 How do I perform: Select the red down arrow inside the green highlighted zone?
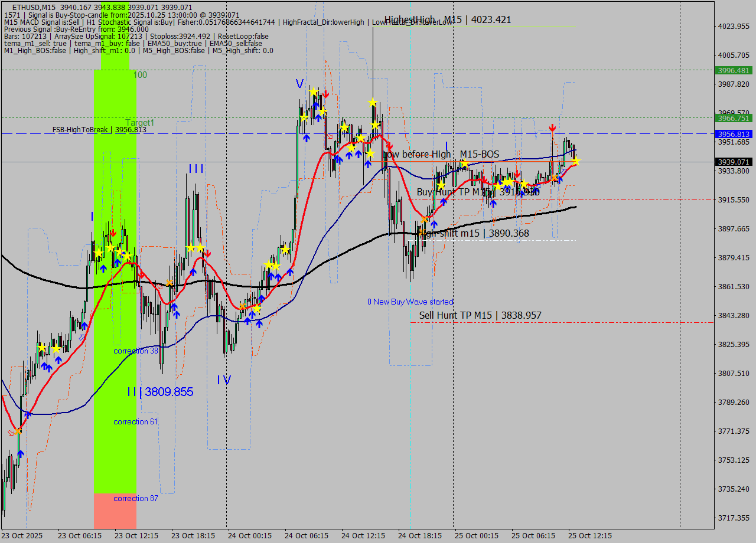113,233
